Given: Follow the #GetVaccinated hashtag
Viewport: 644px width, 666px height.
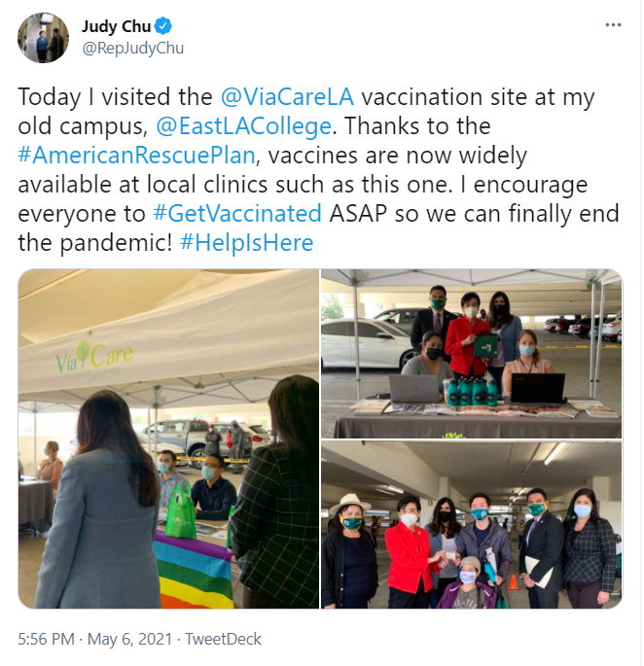Looking at the screenshot, I should tap(237, 213).
